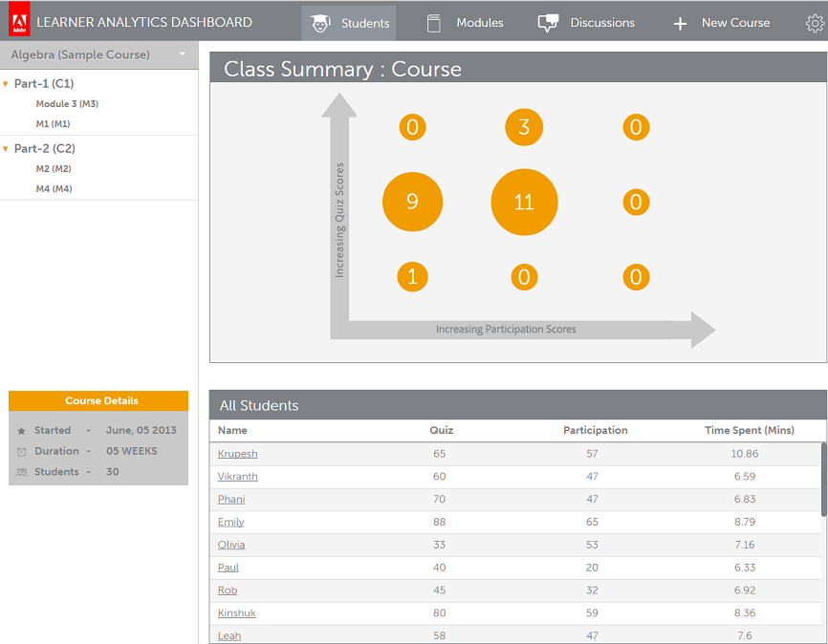828x644 pixels.
Task: Collapse the Part-1 (C1) tree section
Action: [7, 84]
